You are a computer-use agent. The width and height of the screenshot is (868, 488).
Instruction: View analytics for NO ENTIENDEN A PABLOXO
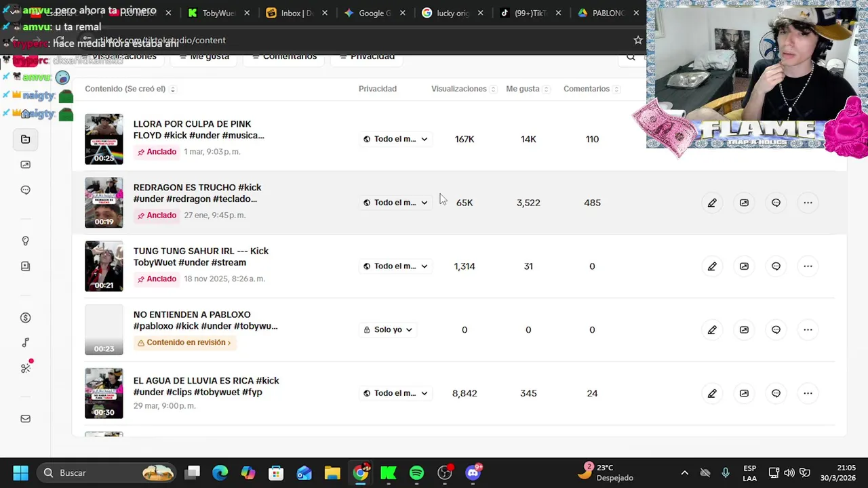[x=744, y=330]
